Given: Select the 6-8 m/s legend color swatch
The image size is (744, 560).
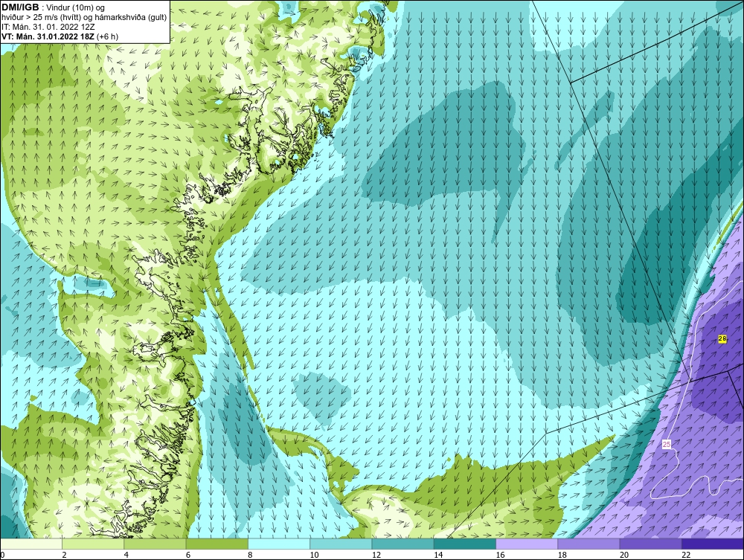Looking at the screenshot, I should point(217,544).
